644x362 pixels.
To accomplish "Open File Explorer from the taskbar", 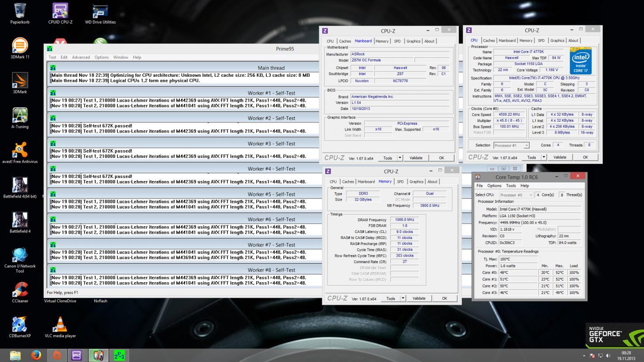I will click(x=15, y=355).
